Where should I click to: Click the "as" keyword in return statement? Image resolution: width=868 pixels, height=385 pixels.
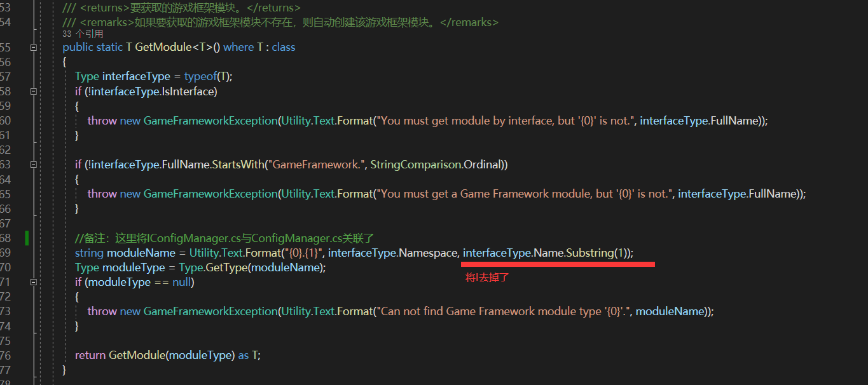pyautogui.click(x=244, y=355)
